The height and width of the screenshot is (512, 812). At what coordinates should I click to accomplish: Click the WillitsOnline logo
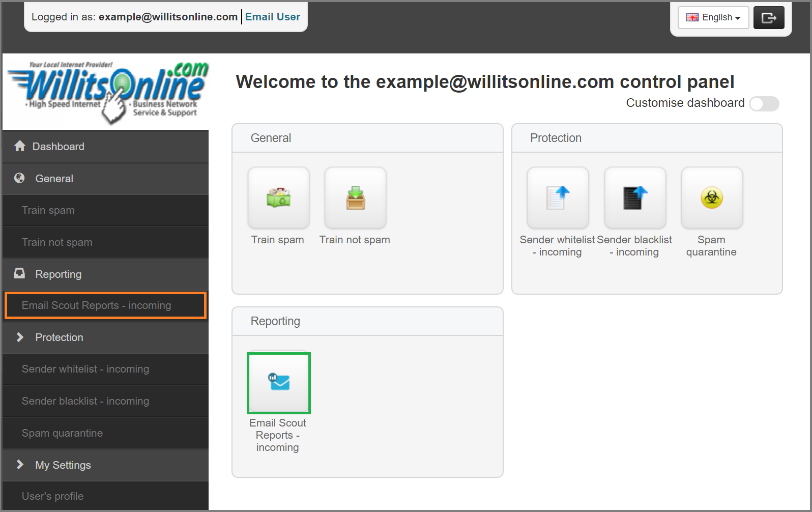[108, 92]
